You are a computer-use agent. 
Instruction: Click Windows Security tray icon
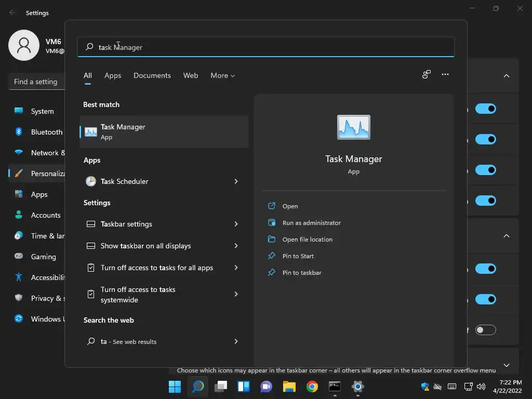(x=425, y=387)
